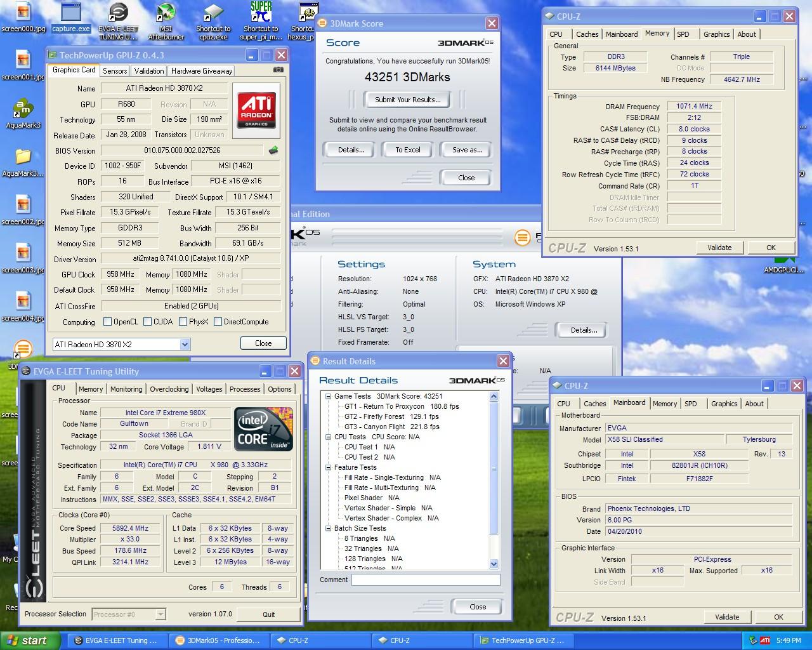The image size is (812, 650).
Task: Click the BIOS save chip icon in GPU-Z
Action: coord(273,150)
